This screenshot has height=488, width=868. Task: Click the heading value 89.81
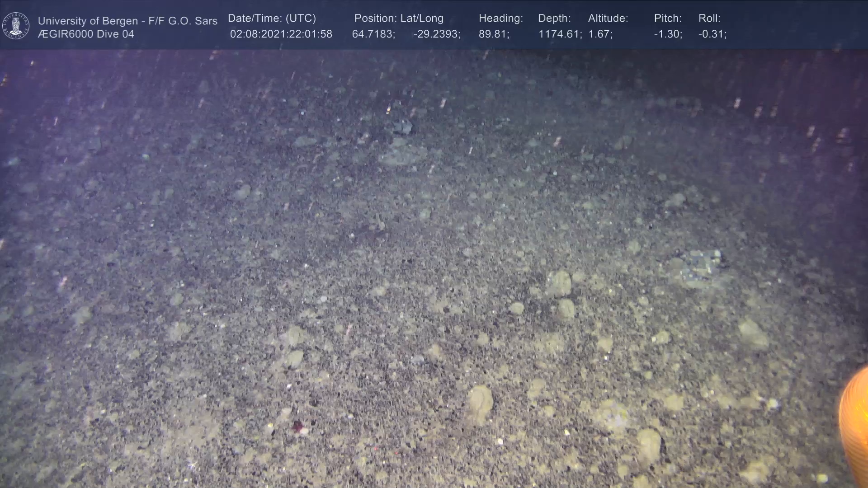tap(494, 34)
